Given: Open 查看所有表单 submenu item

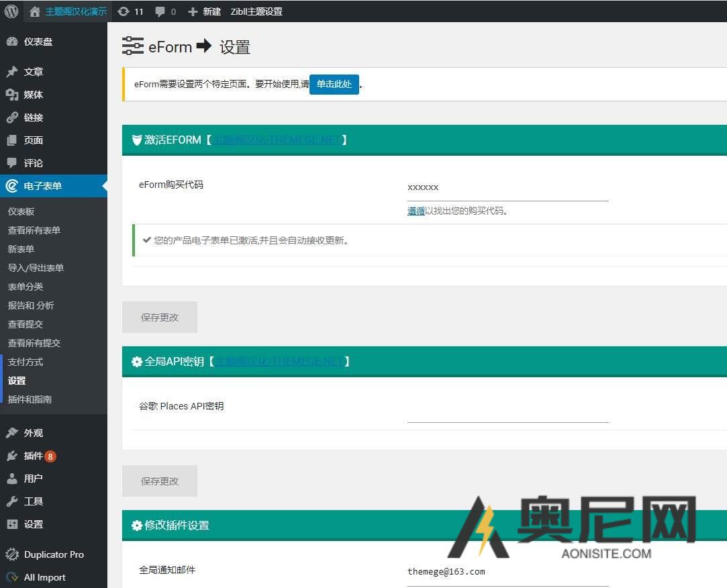Looking at the screenshot, I should (x=34, y=230).
